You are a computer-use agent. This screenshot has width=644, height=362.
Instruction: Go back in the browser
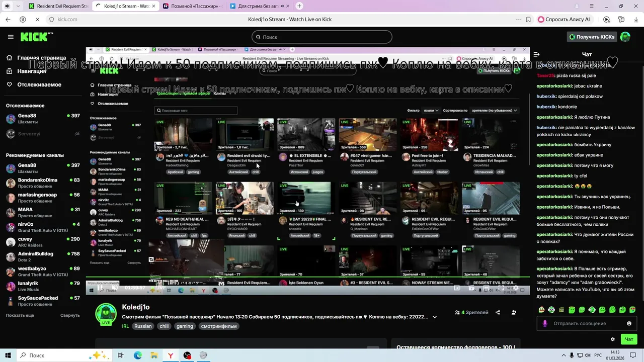pyautogui.click(x=8, y=19)
